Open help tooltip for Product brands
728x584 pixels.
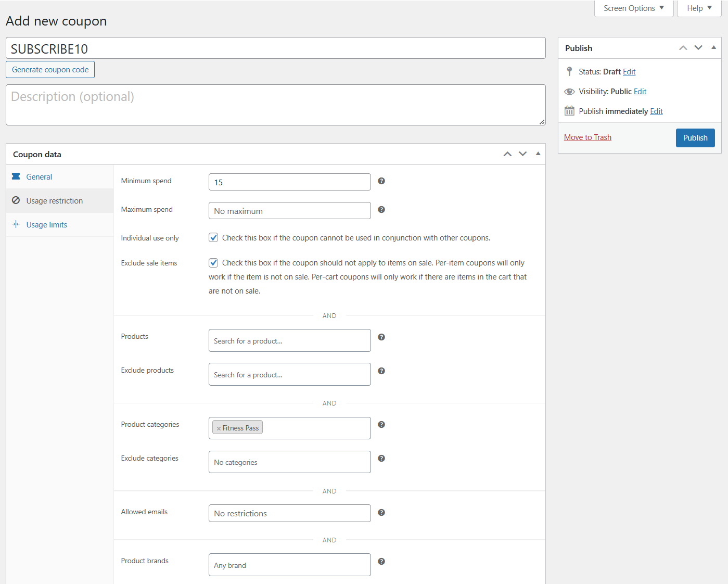381,561
